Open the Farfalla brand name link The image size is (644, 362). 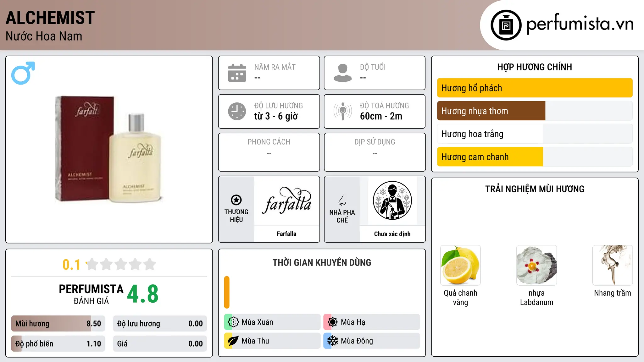pyautogui.click(x=286, y=234)
